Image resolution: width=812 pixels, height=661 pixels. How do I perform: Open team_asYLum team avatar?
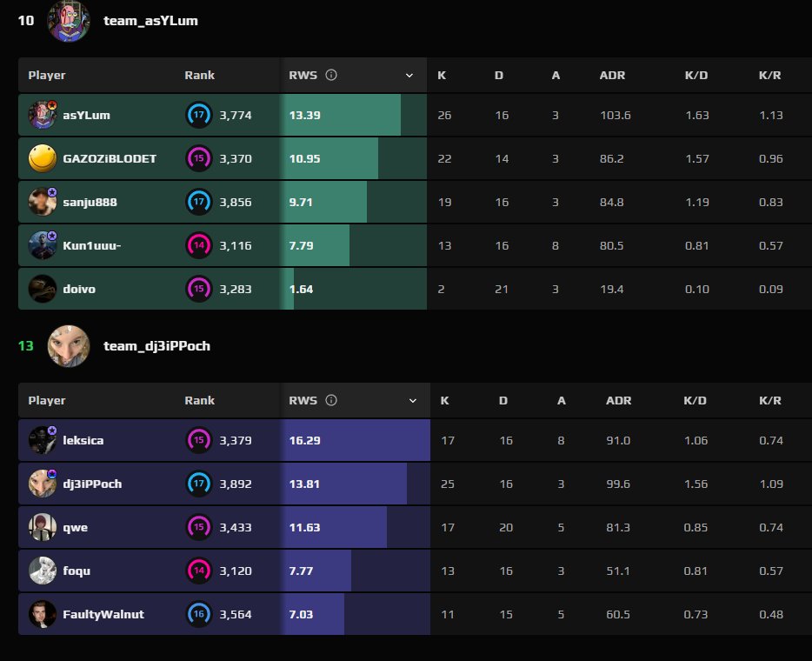tap(69, 21)
